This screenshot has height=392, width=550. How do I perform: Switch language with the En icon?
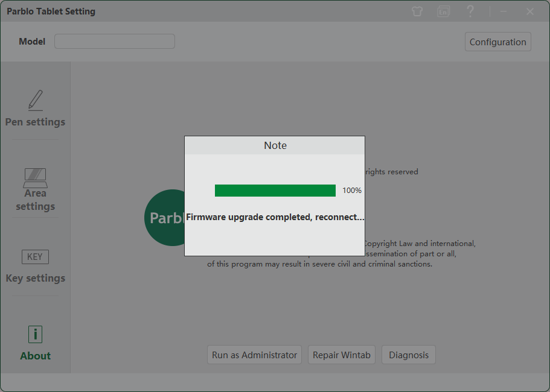(443, 11)
